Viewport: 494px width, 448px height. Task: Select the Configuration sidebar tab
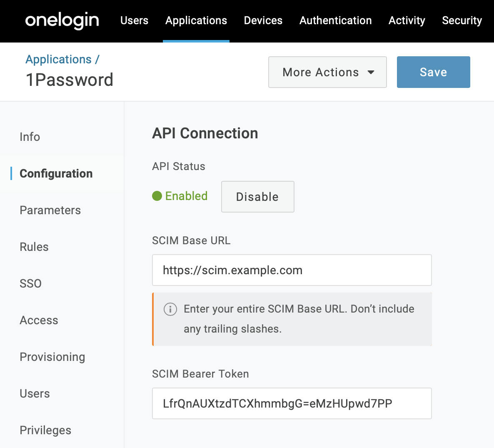[x=56, y=174]
